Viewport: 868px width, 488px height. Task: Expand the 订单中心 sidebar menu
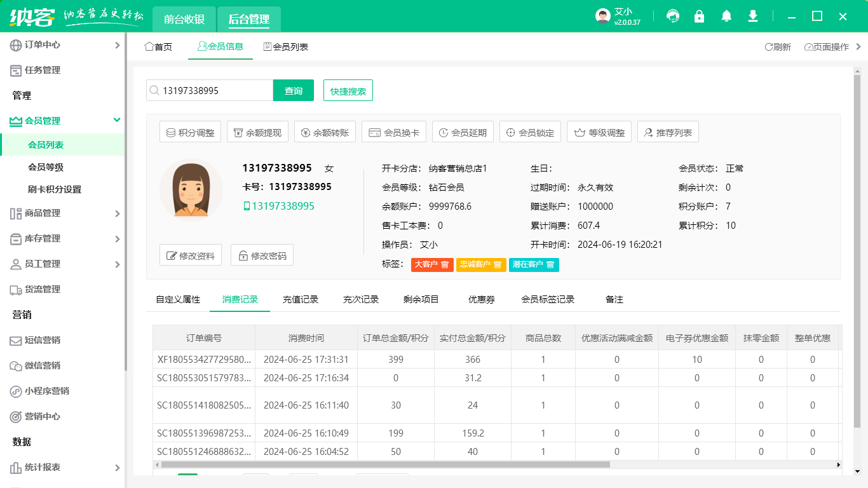pos(62,45)
